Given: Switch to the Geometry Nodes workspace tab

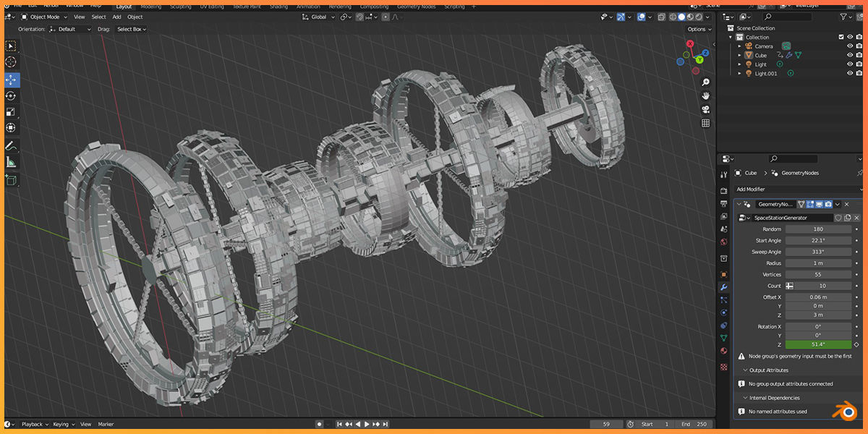Looking at the screenshot, I should pyautogui.click(x=417, y=6).
